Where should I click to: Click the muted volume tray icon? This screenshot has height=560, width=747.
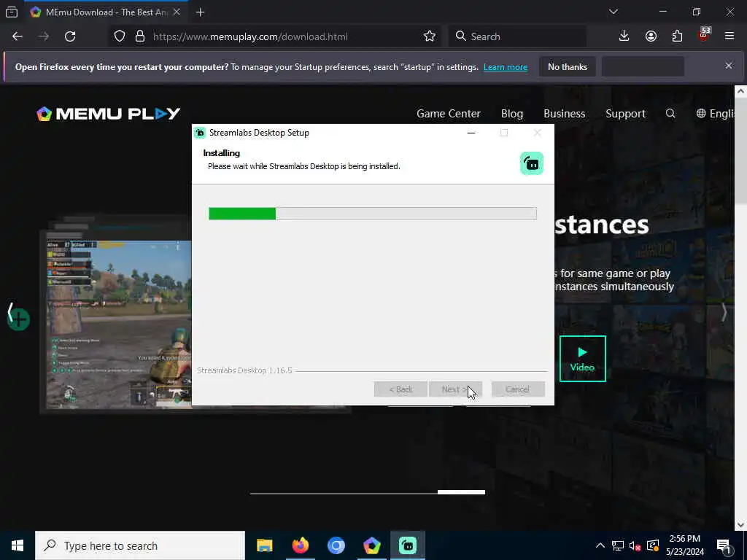click(x=635, y=545)
